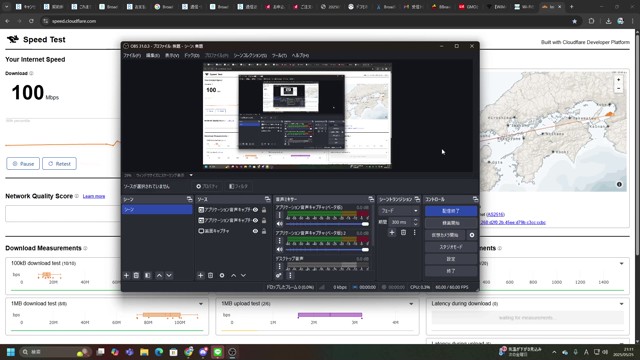Add a source with Sources panel plus
The image size is (640, 360).
pyautogui.click(x=200, y=276)
